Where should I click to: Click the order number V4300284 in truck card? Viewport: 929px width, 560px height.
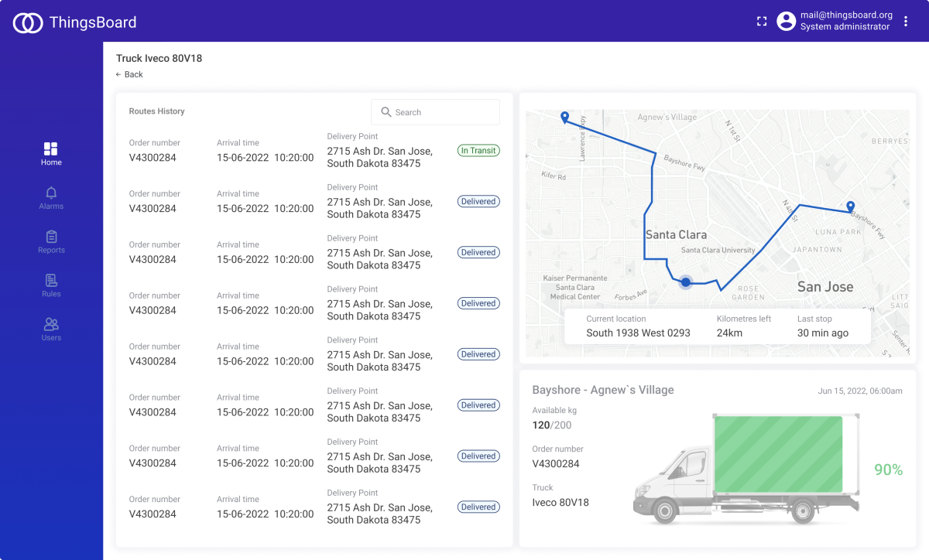(556, 464)
